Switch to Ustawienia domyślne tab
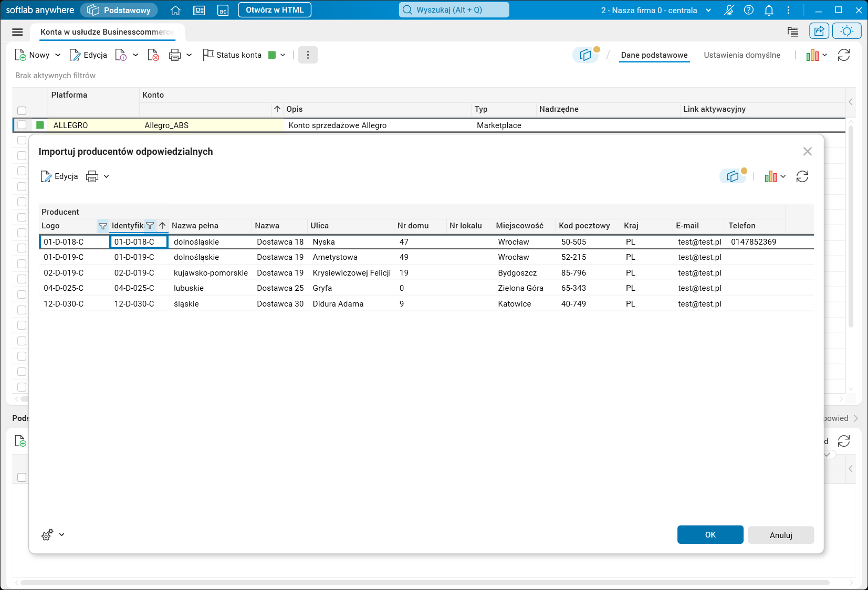Image resolution: width=868 pixels, height=590 pixels. coord(741,55)
